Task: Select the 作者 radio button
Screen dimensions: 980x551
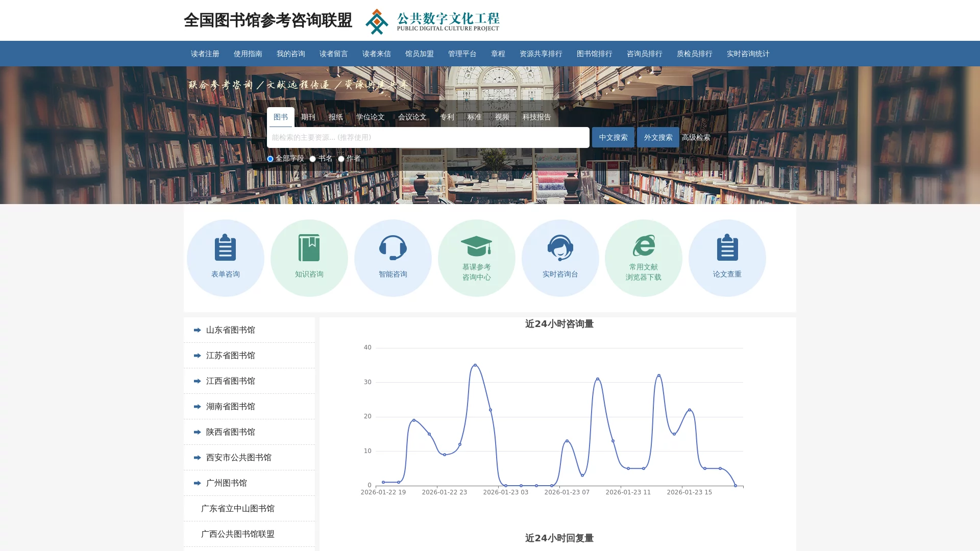Action: pyautogui.click(x=341, y=159)
